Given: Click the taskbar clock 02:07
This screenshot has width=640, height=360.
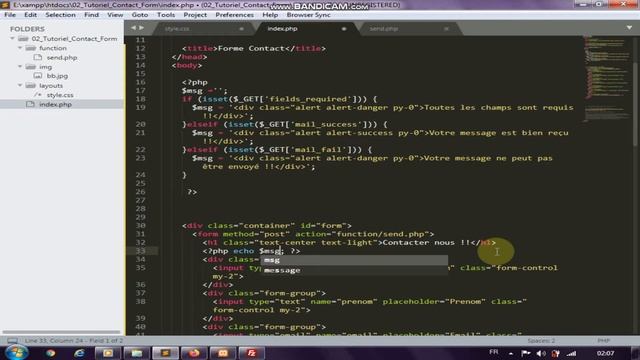Looking at the screenshot, I should pos(605,353).
